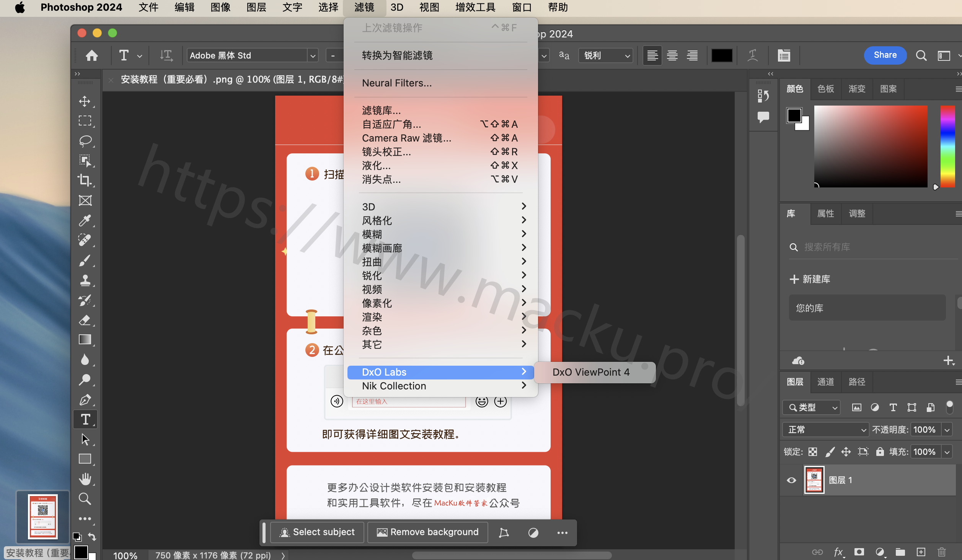This screenshot has width=962, height=560.
Task: Toggle lock all padlock icon
Action: coord(880,452)
